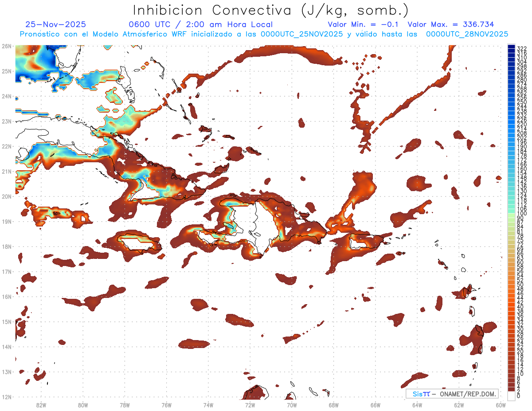This screenshot has width=532, height=411.
Task: Click the '15N' latitude label
Action: click(x=7, y=321)
